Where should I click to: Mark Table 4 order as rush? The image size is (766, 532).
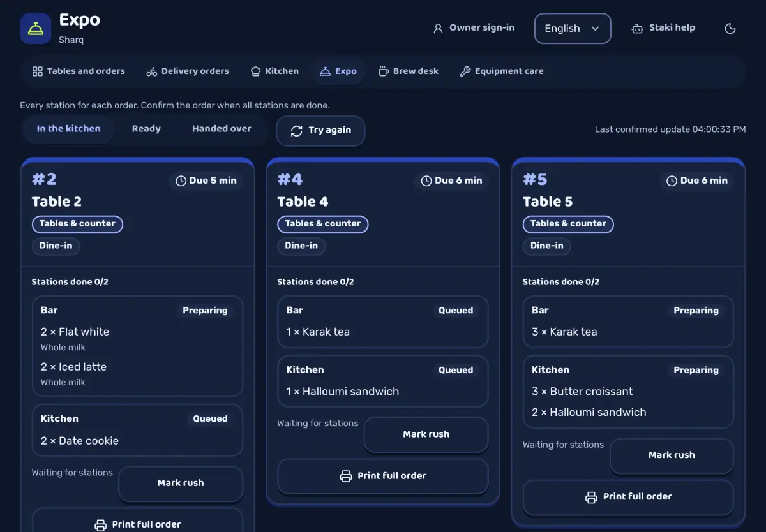[426, 434]
